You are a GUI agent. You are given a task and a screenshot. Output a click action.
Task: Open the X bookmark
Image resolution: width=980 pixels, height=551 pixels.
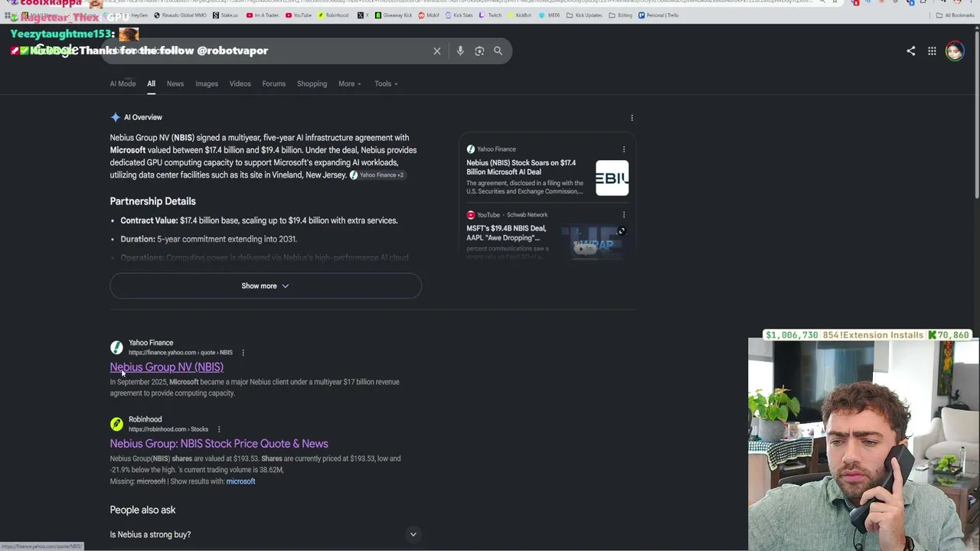point(361,15)
